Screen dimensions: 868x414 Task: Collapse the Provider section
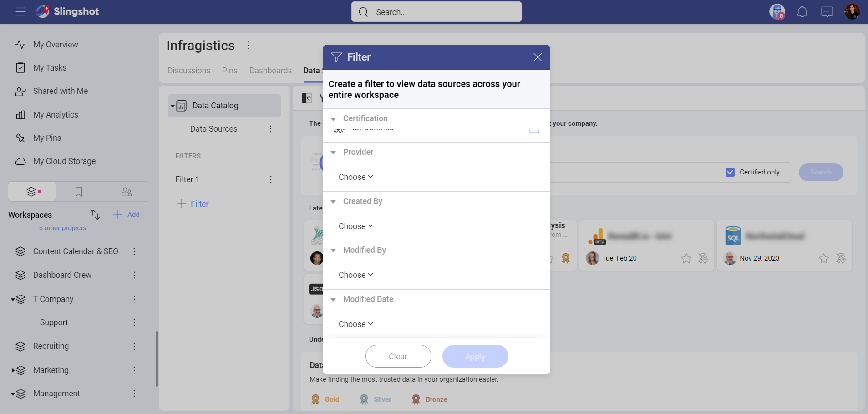pyautogui.click(x=333, y=153)
